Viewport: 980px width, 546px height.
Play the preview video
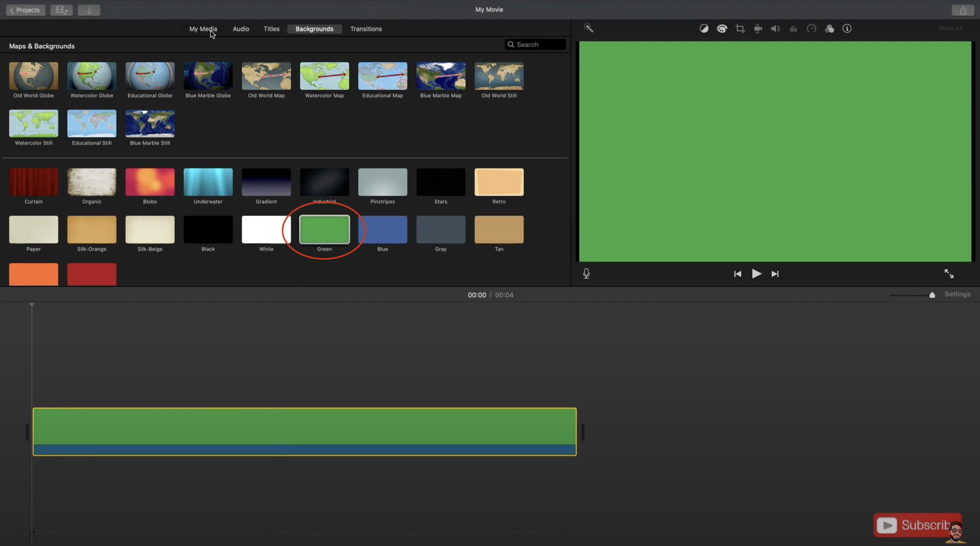point(756,273)
